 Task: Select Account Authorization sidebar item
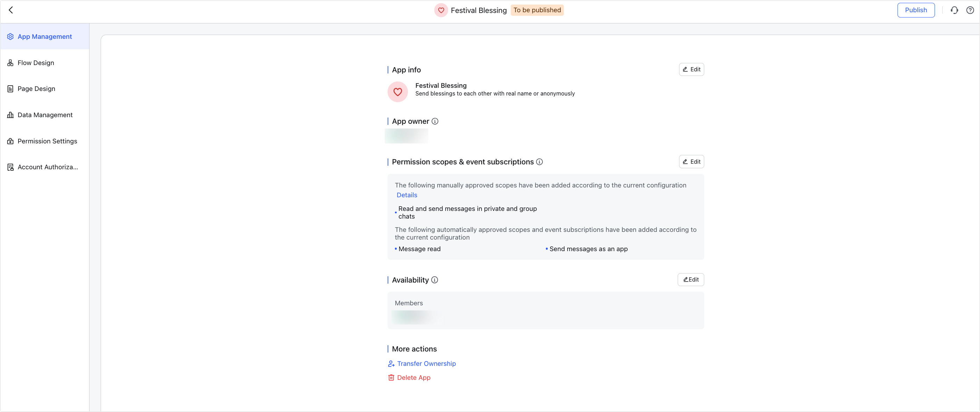48,167
